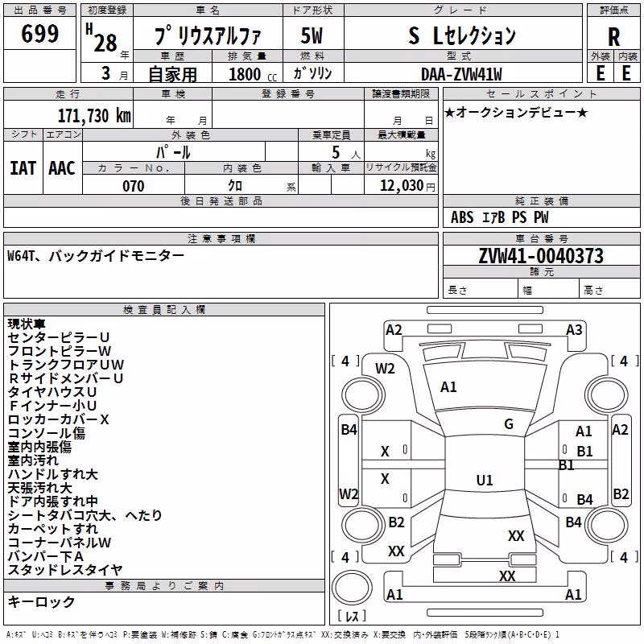Click chassis number ZVW41-0040373
Viewport: 644px width, 644px height.
coord(541,256)
